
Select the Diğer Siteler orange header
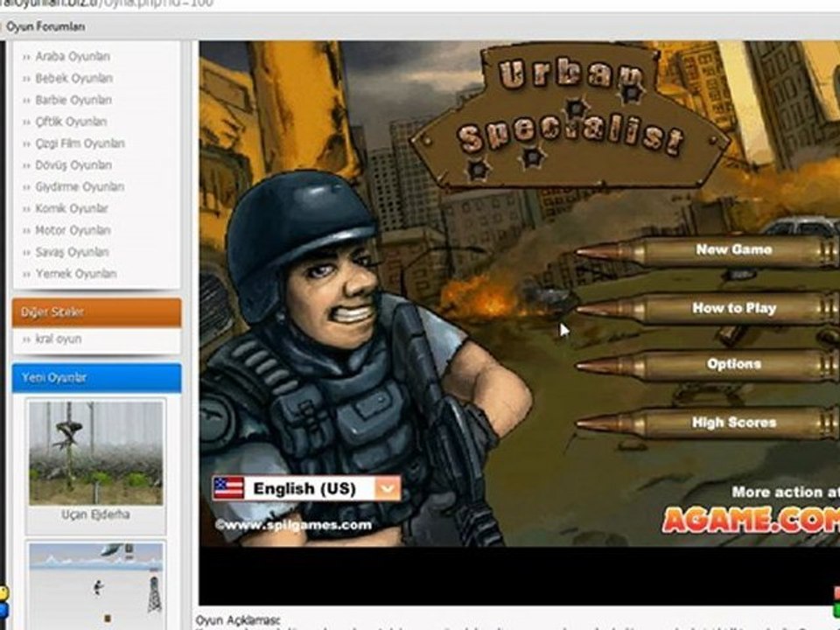point(96,311)
